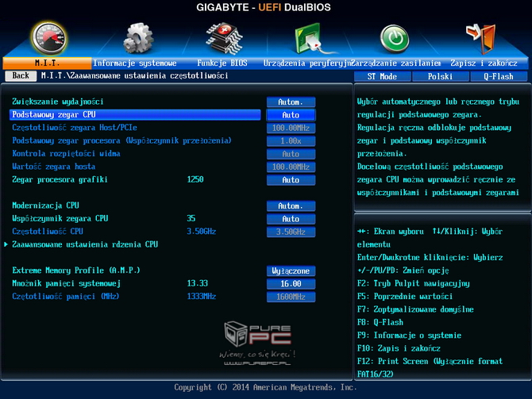The width and height of the screenshot is (532, 399).
Task: Select the Zegar procesora grafiki label
Action: (60, 179)
